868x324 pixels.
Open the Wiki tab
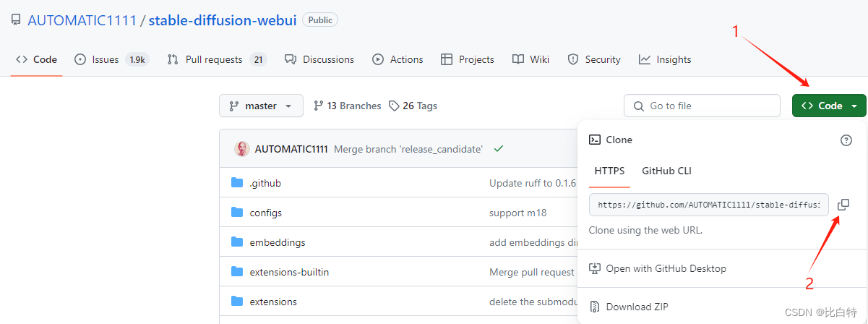click(x=531, y=59)
